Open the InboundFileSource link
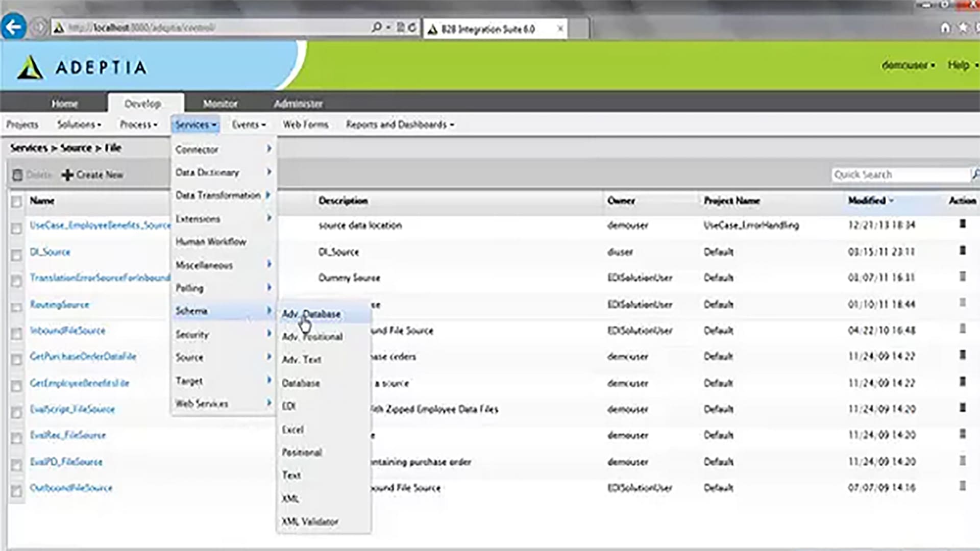This screenshot has width=980, height=551. [x=67, y=331]
